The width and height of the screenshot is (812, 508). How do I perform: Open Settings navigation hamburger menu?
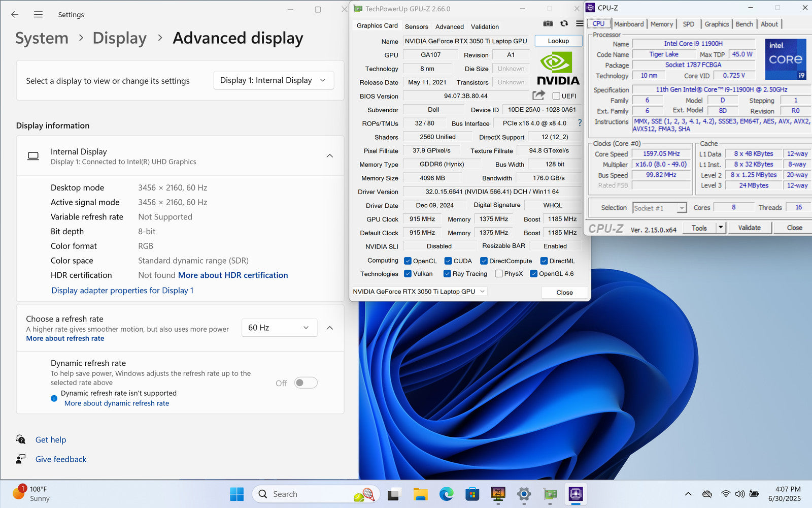(x=38, y=15)
